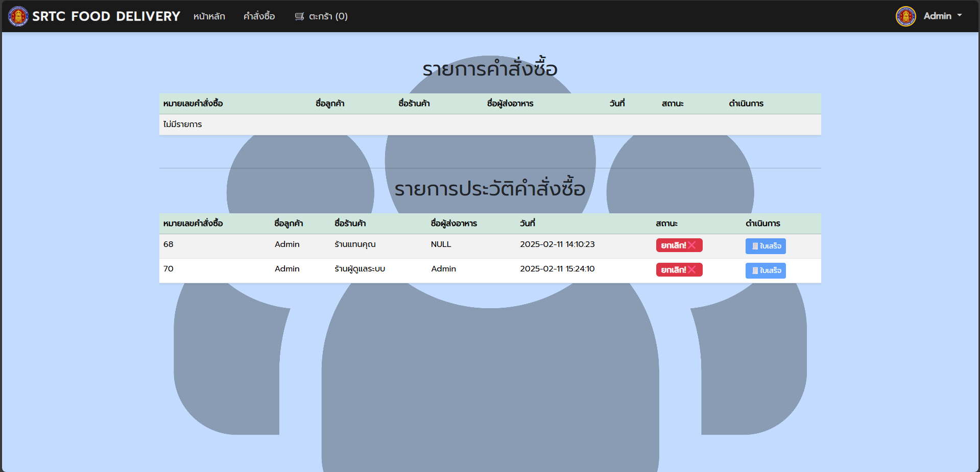Click the SRTC FOOD DELIVERY brand title

click(106, 16)
